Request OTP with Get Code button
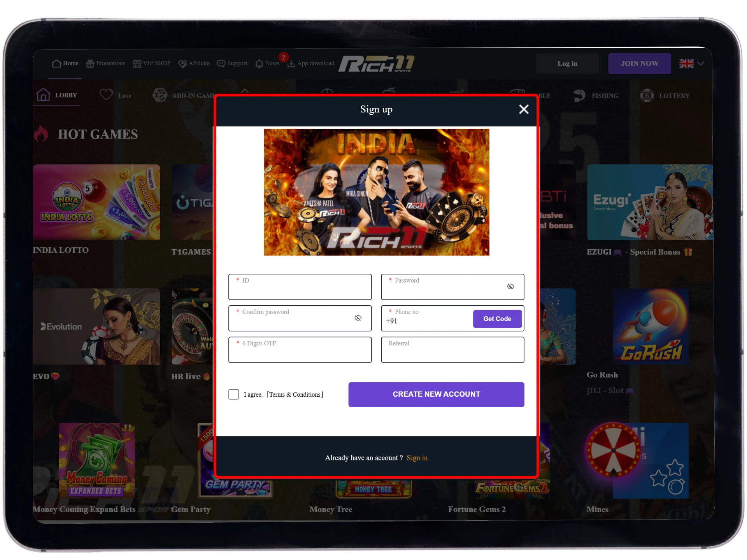The image size is (747, 560). (497, 319)
